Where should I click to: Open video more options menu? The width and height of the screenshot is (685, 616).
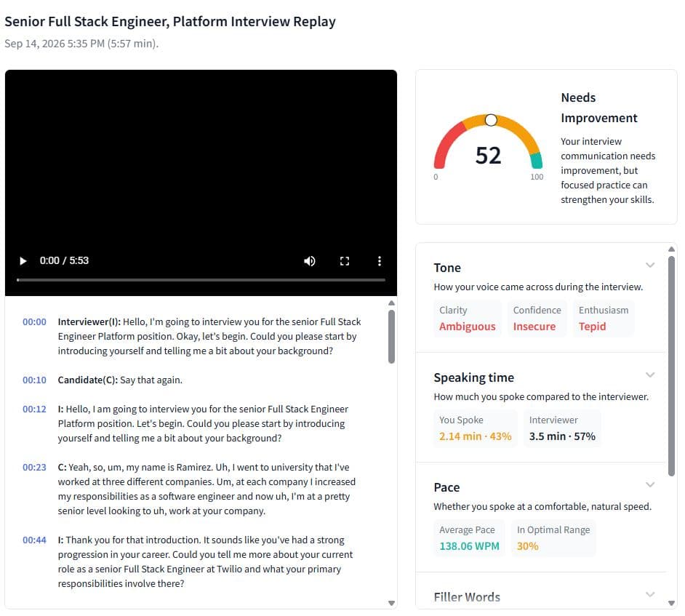tap(379, 261)
